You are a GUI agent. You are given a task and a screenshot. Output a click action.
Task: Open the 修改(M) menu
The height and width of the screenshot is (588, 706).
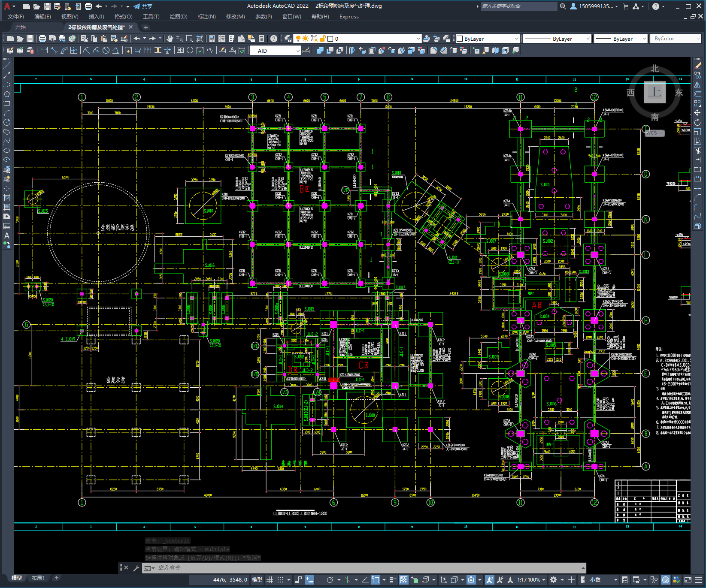click(235, 17)
